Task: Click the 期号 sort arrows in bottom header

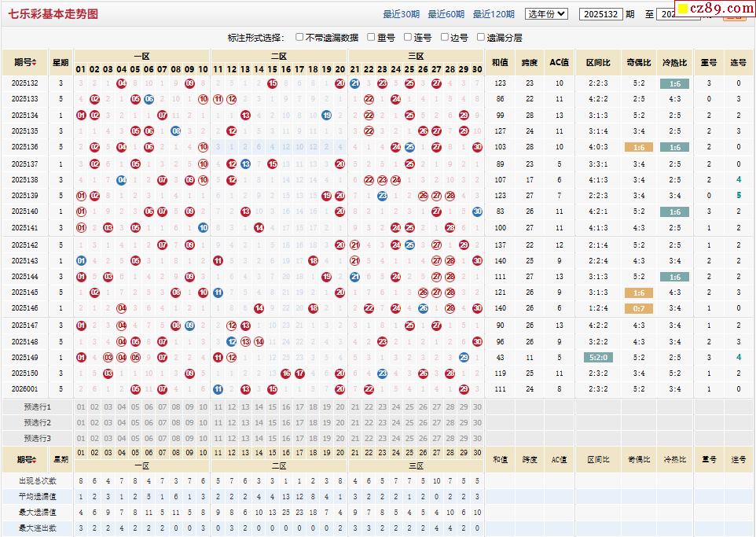Action: pyautogui.click(x=35, y=460)
